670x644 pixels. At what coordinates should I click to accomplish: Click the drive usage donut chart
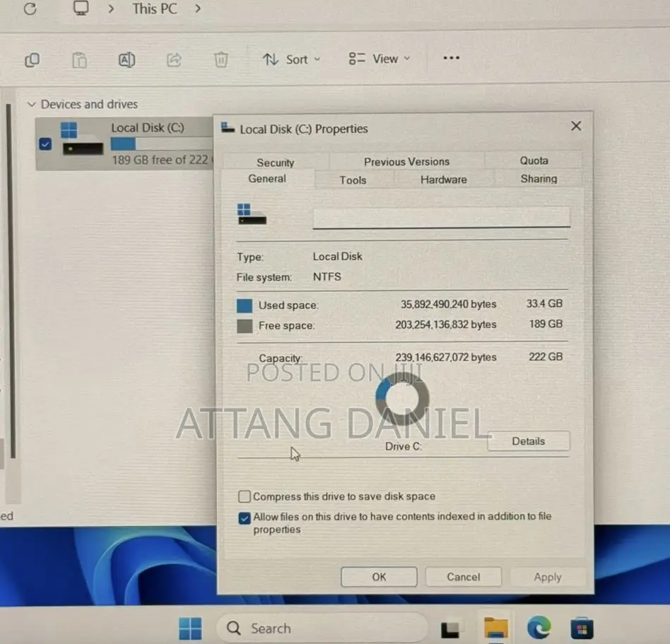coord(402,398)
